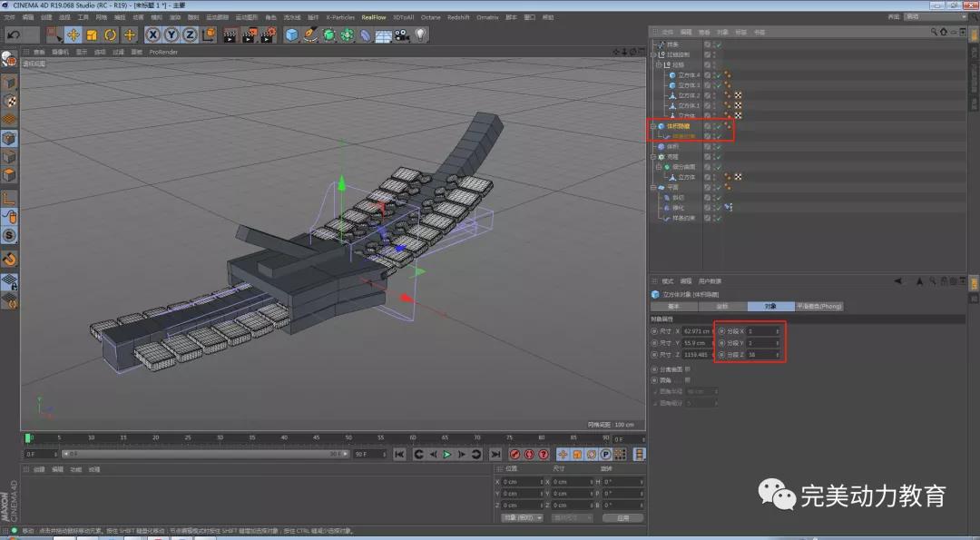Open Render Settings clapperboard with gear
This screenshot has height=540, width=980.
point(268,35)
